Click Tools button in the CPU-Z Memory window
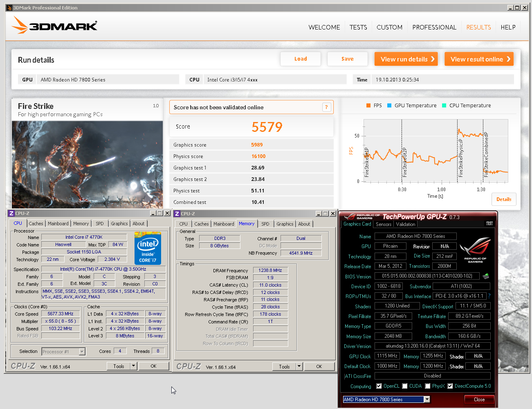Screen dimensions: 532x409 [x=284, y=366]
